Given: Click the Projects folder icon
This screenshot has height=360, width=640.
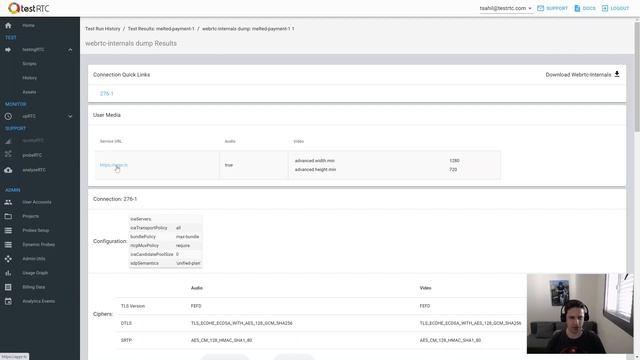Looking at the screenshot, I should pyautogui.click(x=8, y=216).
